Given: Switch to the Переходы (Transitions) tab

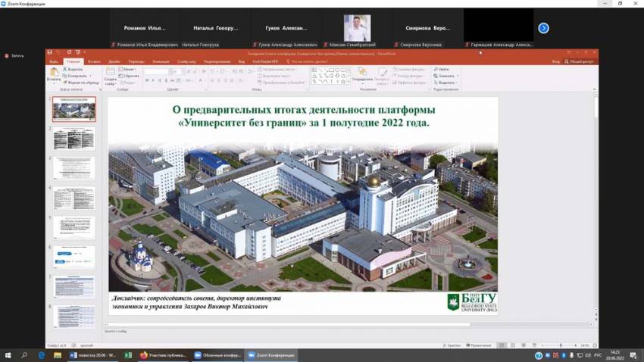Looking at the screenshot, I should coord(136,61).
